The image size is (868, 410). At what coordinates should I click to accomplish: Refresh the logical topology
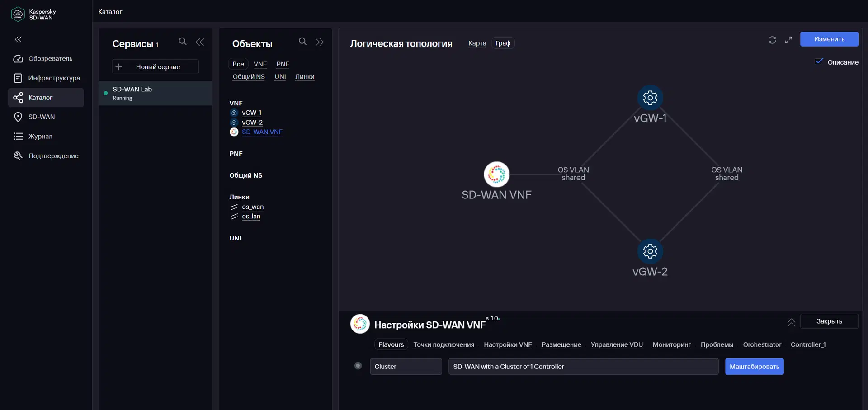coord(772,40)
